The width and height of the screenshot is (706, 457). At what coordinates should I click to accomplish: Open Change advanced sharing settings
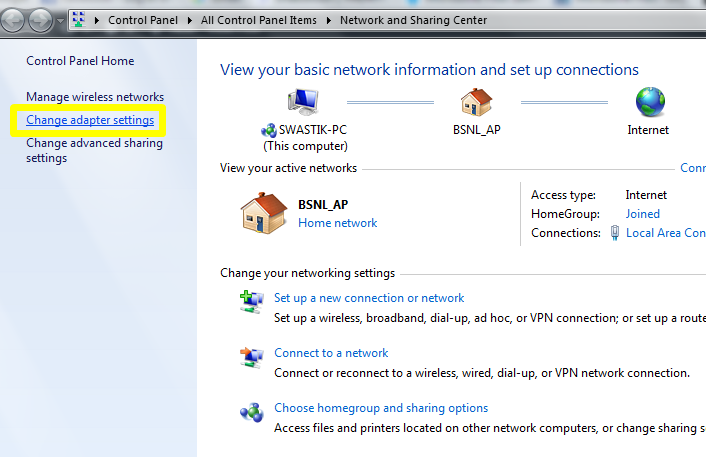pyautogui.click(x=95, y=150)
